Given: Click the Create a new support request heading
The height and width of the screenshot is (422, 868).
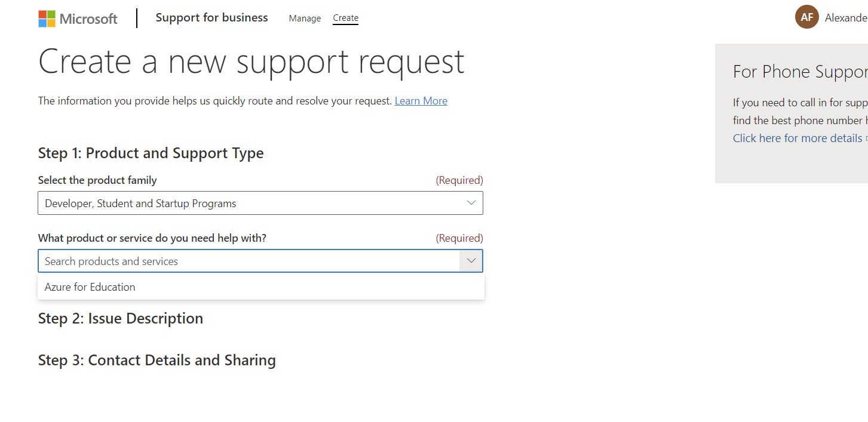Looking at the screenshot, I should pos(251,61).
